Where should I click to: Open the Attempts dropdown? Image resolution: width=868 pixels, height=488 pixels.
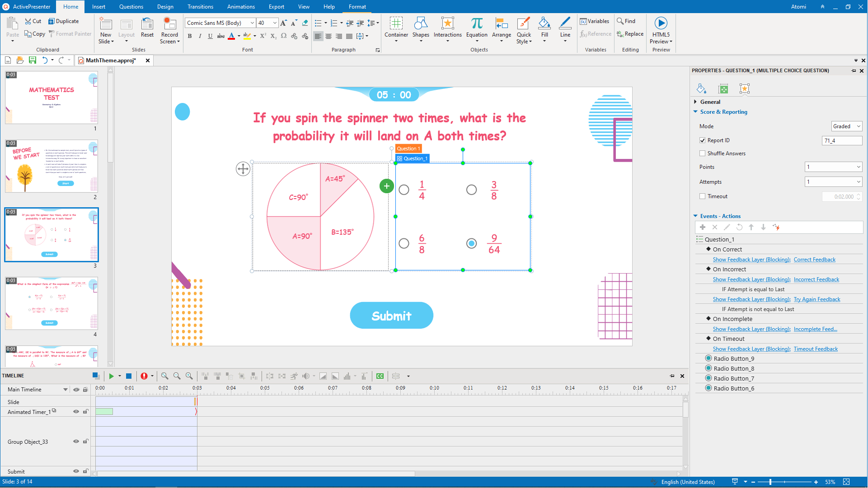[833, 182]
